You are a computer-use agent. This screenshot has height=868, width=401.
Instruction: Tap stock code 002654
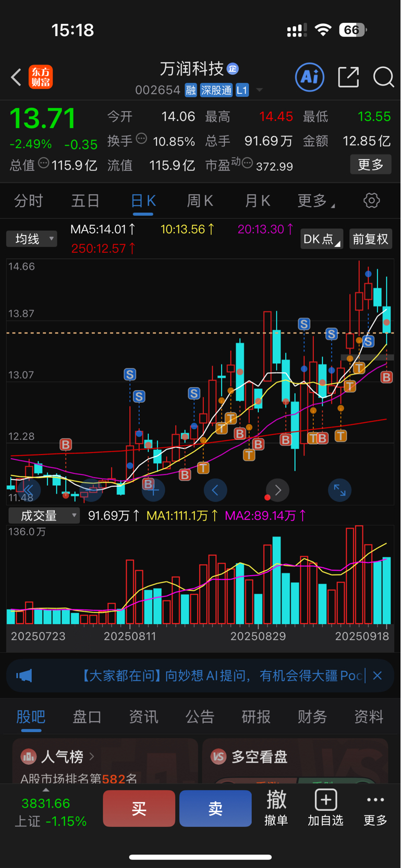pyautogui.click(x=157, y=90)
